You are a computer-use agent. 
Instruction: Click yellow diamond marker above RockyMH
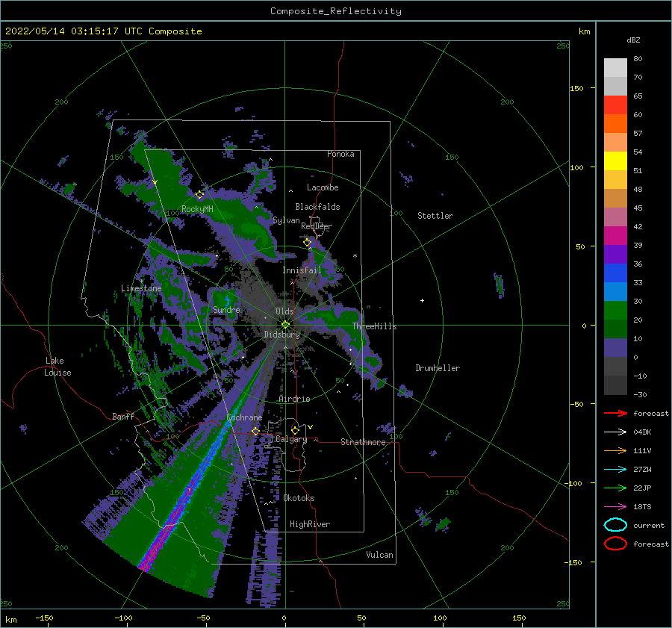click(199, 195)
